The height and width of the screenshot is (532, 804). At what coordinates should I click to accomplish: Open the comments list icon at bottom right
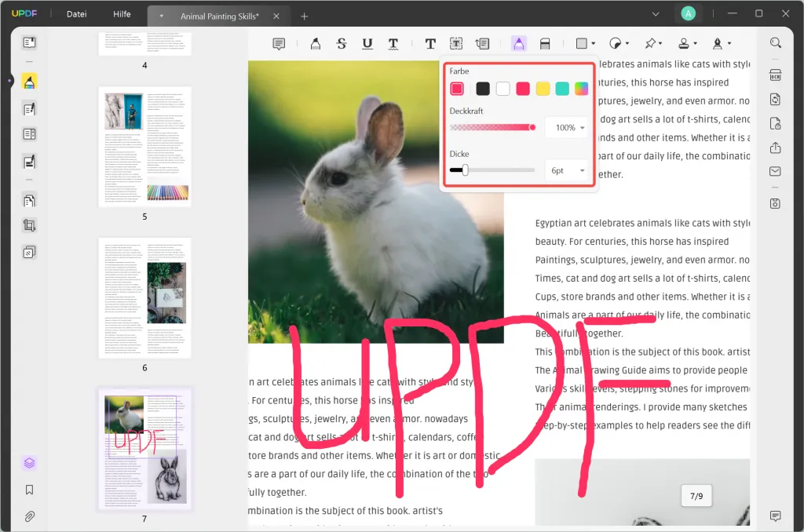(775, 516)
